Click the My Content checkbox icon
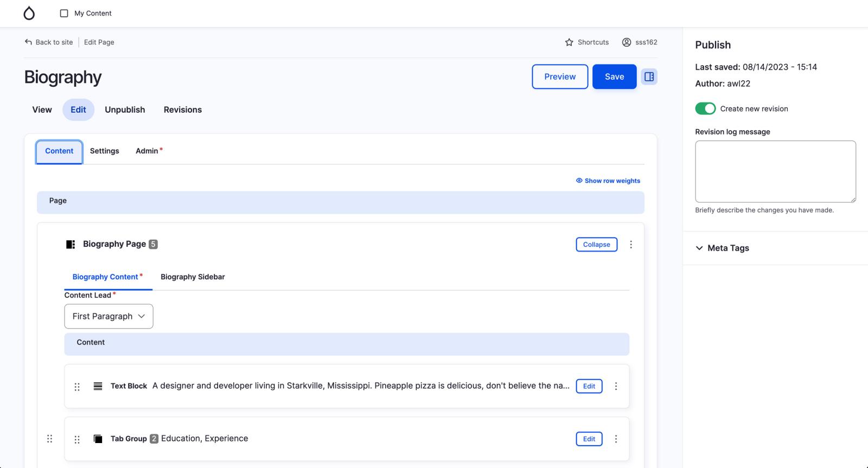 click(x=64, y=13)
